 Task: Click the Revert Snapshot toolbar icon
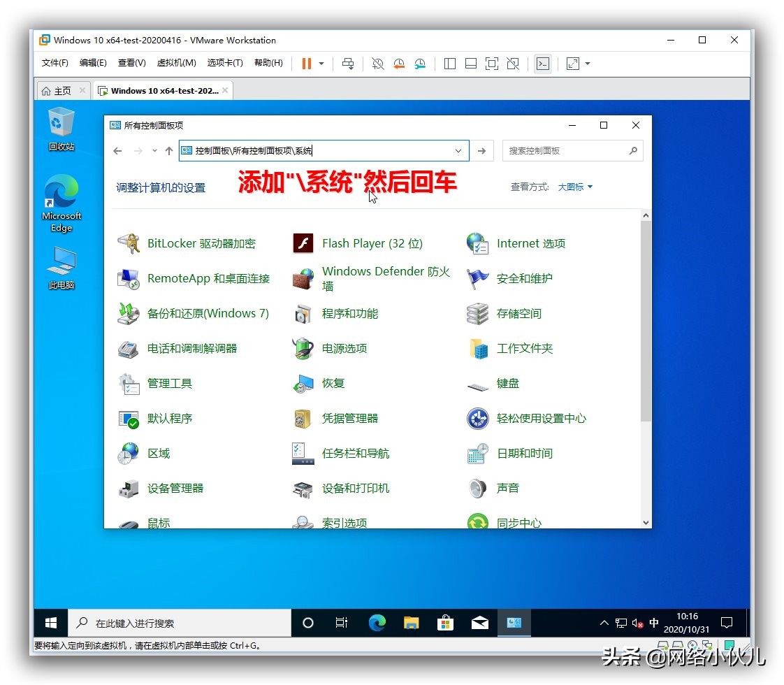pos(399,64)
